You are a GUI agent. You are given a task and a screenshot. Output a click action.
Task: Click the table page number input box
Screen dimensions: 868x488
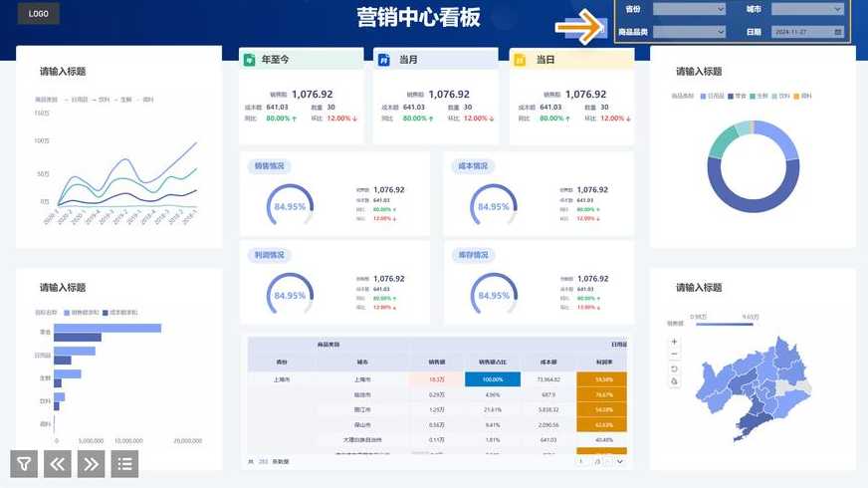(x=580, y=461)
